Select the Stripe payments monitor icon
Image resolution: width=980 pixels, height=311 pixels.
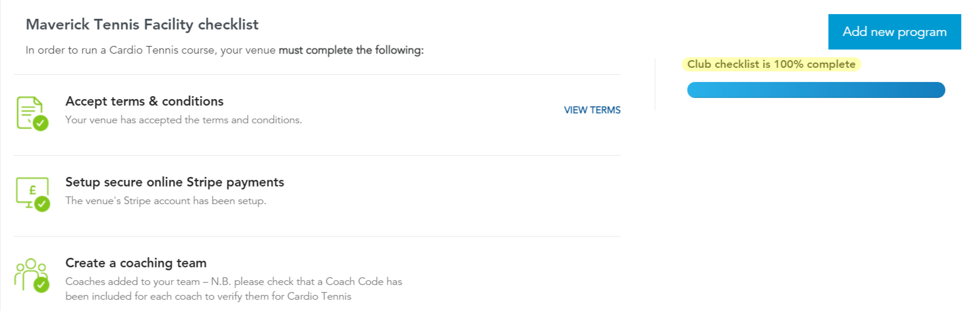[x=32, y=193]
